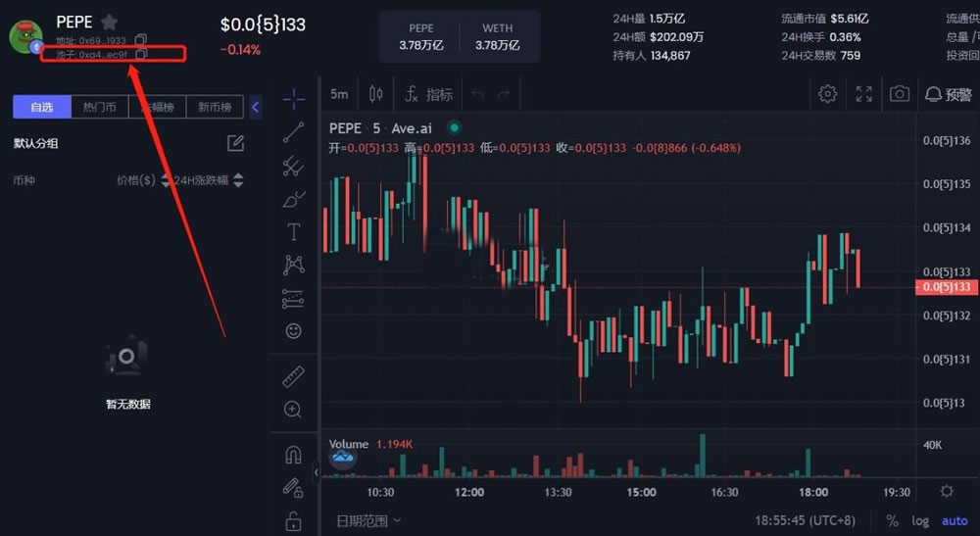Toggle magnet snap mode
The height and width of the screenshot is (536, 980).
(293, 455)
